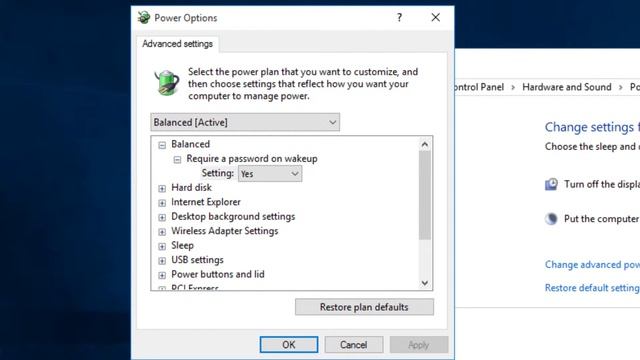Viewport: 640px width, 360px height.
Task: Select the Balanced root tree label
Action: click(190, 144)
